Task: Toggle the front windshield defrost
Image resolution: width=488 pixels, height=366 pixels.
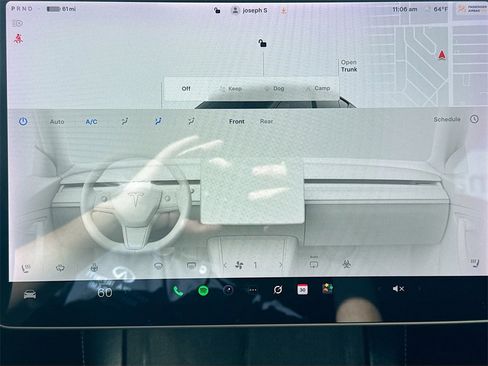Action: pyautogui.click(x=158, y=266)
